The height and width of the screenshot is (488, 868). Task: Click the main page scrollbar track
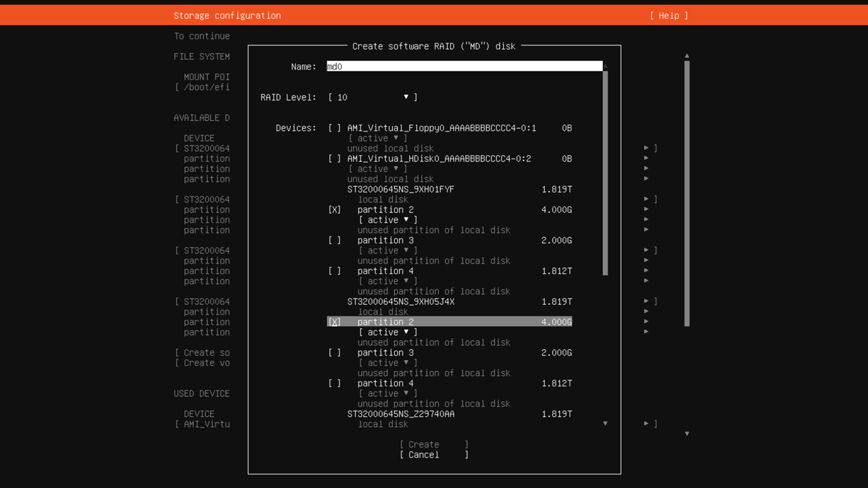click(x=687, y=380)
